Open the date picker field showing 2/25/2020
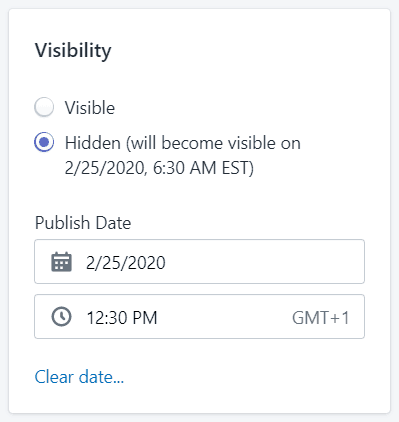This screenshot has width=399, height=422. click(x=199, y=262)
